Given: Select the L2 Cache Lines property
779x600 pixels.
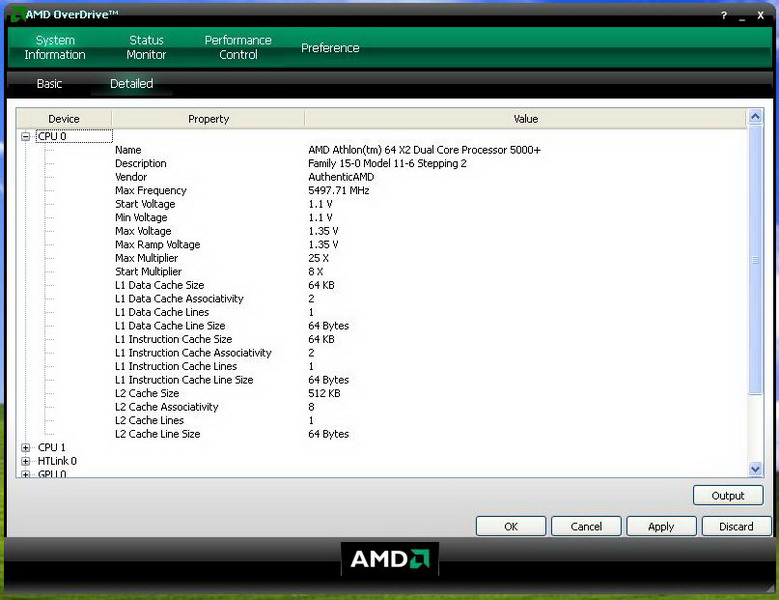Looking at the screenshot, I should 149,420.
